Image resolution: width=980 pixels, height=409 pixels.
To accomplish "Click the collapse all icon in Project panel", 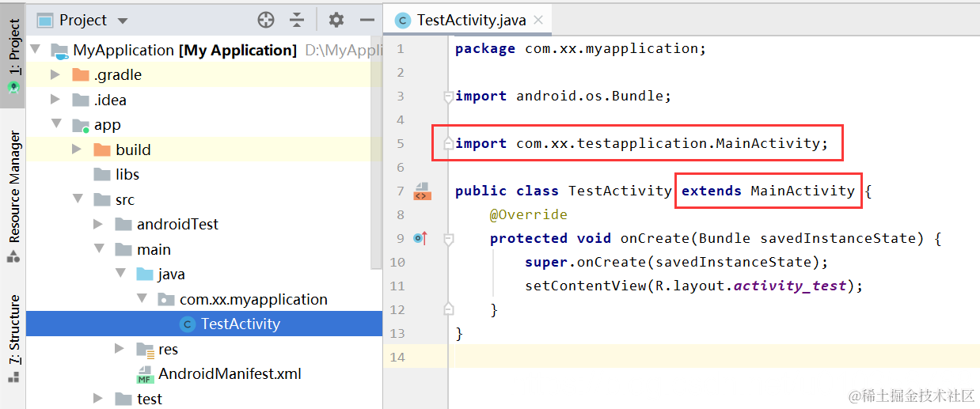I will 297,20.
